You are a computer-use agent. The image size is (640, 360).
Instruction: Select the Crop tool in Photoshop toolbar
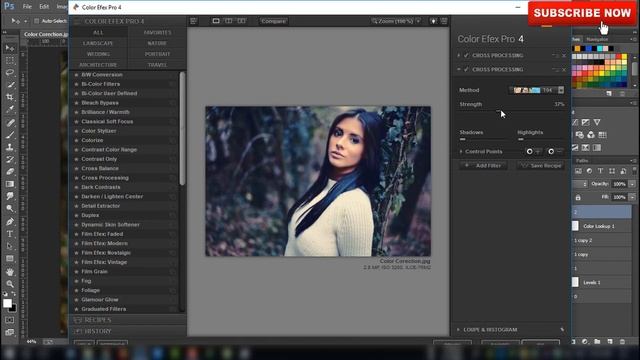(x=10, y=97)
